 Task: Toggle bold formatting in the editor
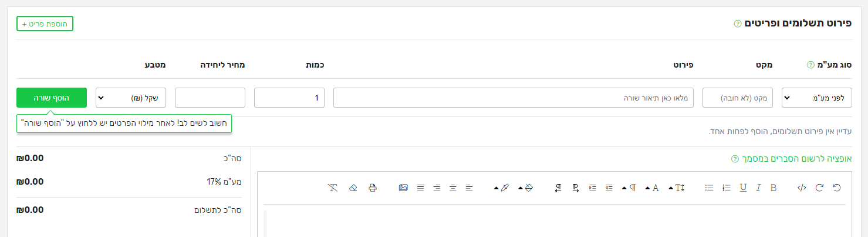pos(774,188)
